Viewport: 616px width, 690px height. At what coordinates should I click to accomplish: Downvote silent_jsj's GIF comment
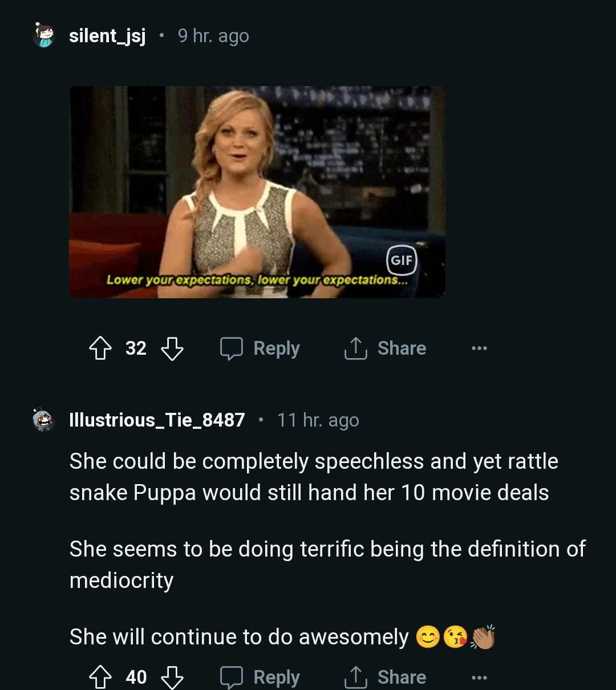click(x=172, y=348)
